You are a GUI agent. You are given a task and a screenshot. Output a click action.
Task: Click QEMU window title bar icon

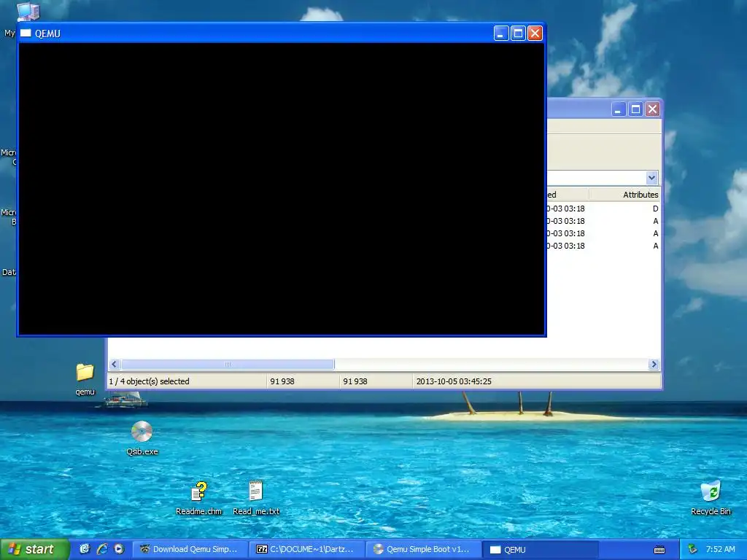coord(26,33)
